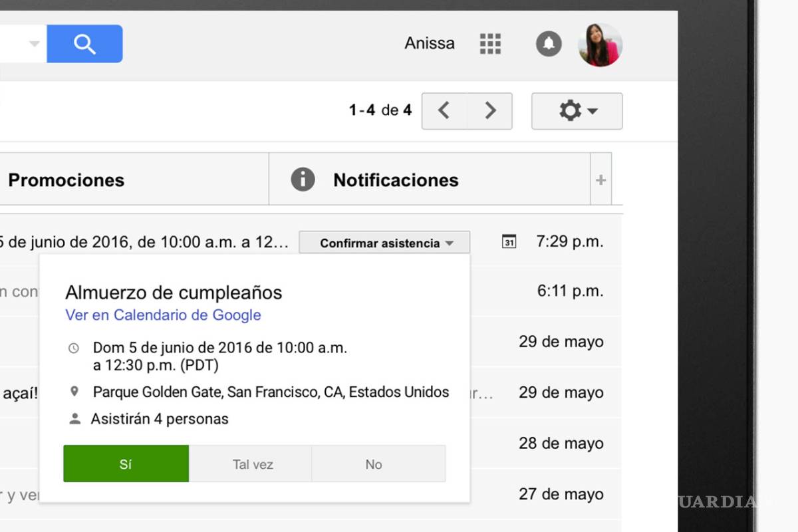Image resolution: width=798 pixels, height=532 pixels.
Task: Click the small calendar icon next to the event
Action: 509,241
